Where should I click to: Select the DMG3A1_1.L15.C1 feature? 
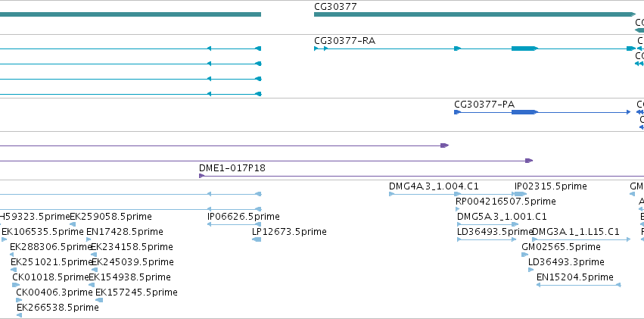click(581, 239)
